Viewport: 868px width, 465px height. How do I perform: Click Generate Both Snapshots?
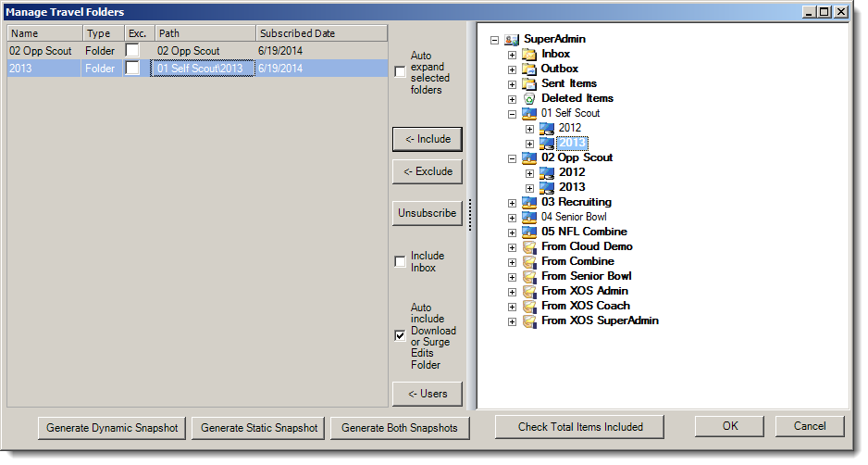pos(400,428)
